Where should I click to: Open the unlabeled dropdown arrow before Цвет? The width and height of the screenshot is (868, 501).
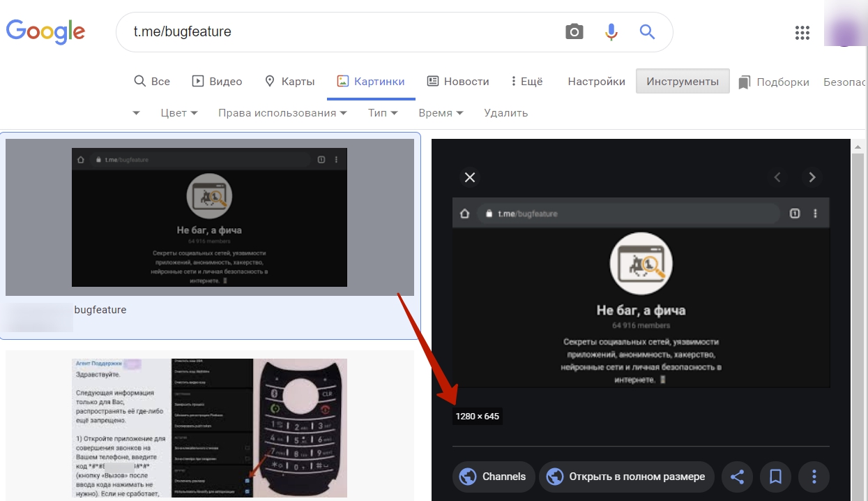[x=136, y=113]
